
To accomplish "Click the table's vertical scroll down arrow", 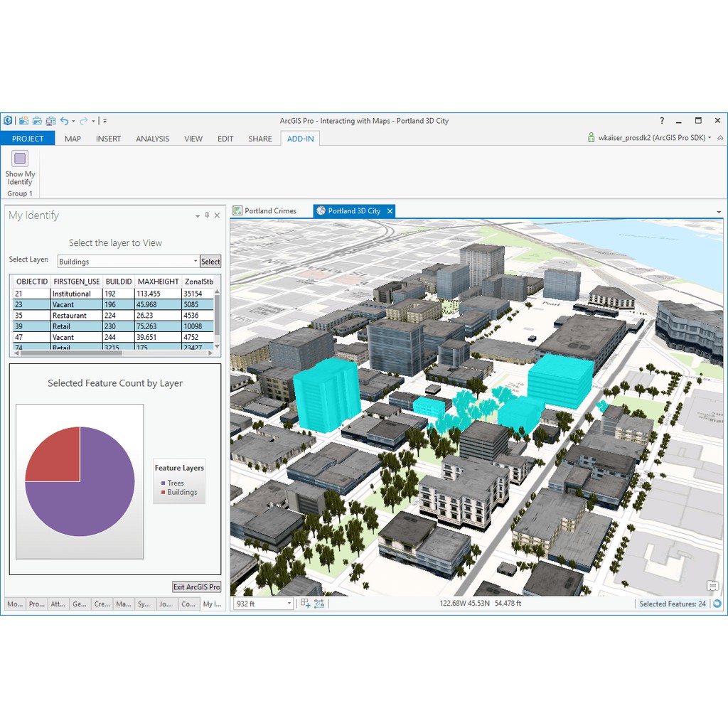I will click(x=216, y=347).
